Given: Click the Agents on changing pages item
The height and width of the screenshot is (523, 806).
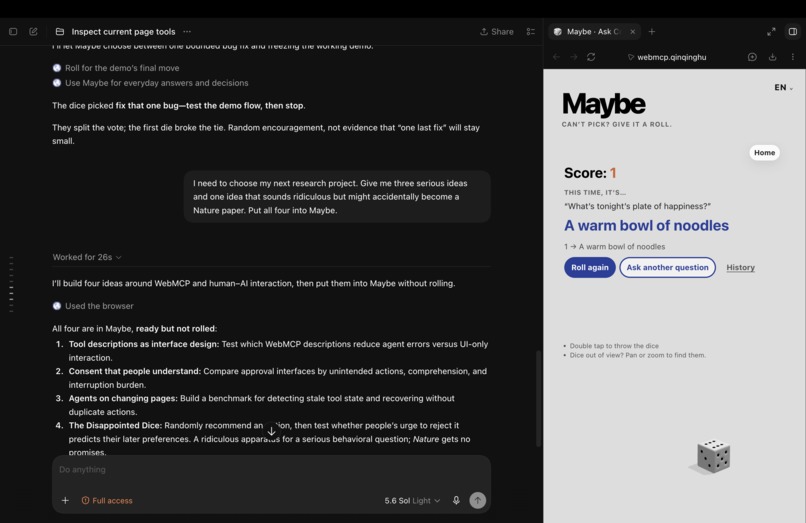Looking at the screenshot, I should 261,405.
